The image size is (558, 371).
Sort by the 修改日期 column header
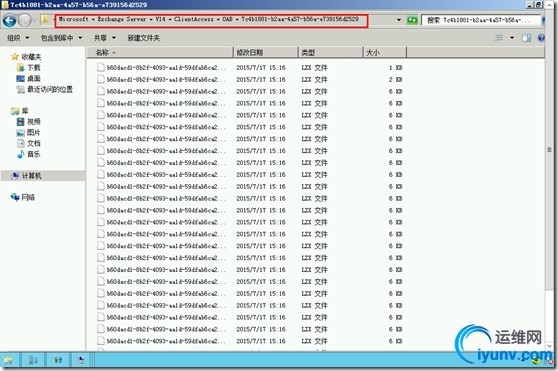(x=265, y=52)
